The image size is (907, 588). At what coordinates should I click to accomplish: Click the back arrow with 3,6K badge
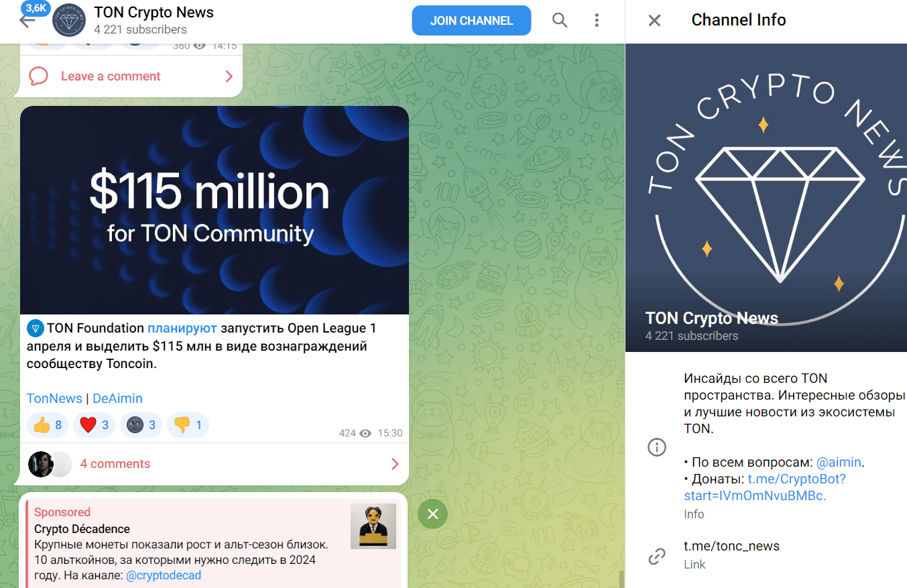click(28, 20)
